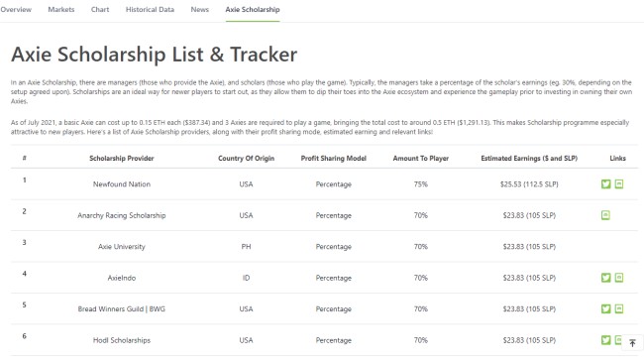
Task: Open AxieIndo's Twitter link
Action: coord(605,278)
